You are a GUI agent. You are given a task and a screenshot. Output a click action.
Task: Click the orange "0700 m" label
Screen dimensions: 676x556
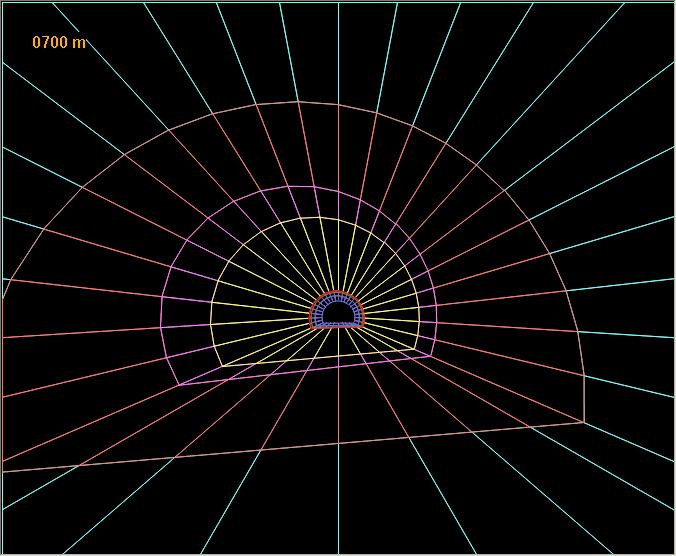tap(59, 42)
